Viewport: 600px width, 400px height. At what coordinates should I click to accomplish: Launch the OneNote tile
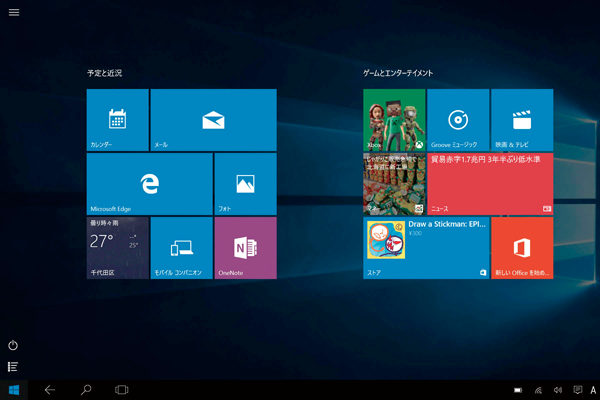246,248
